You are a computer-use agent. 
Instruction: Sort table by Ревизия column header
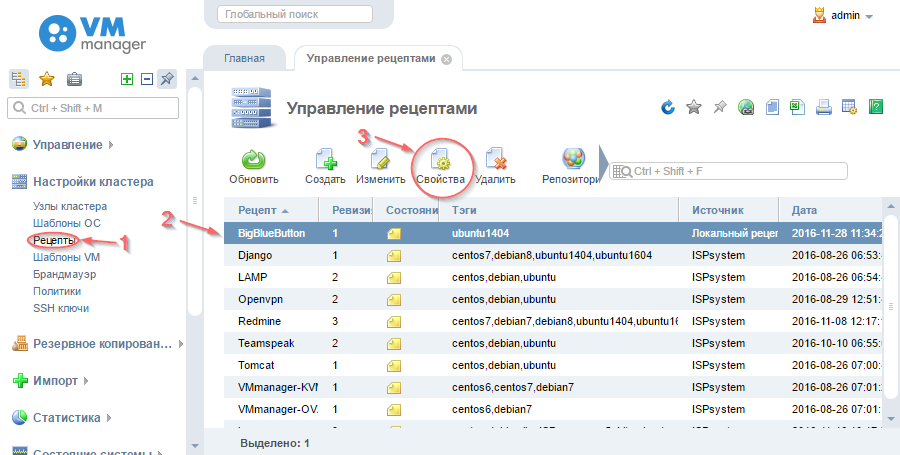346,210
